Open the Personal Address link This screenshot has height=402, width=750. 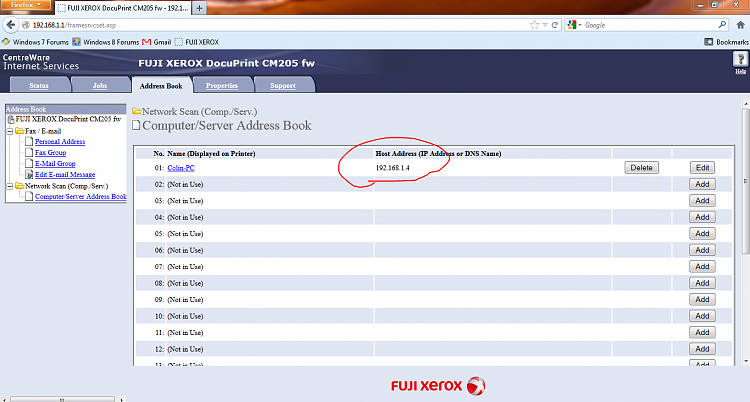60,142
